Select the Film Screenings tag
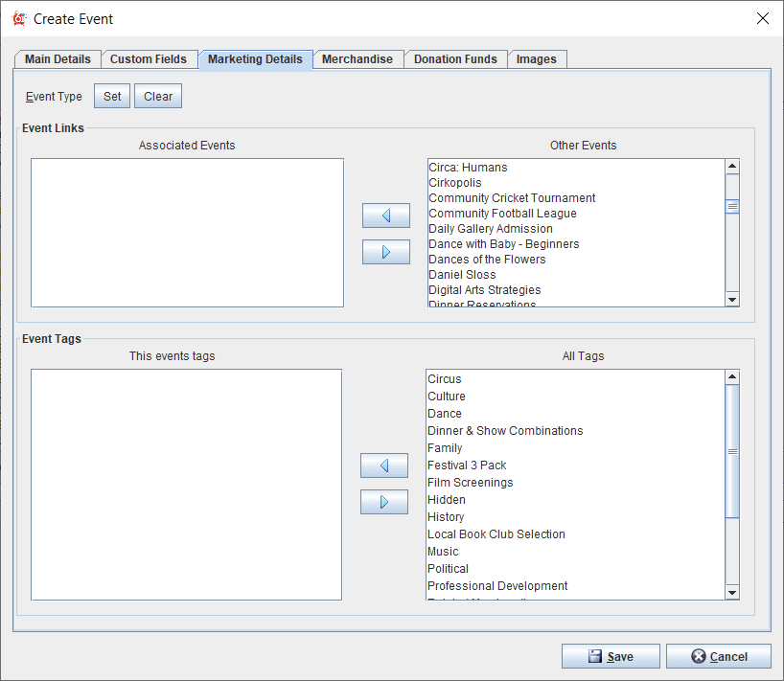Screen dimensions: 784x681 [470, 483]
